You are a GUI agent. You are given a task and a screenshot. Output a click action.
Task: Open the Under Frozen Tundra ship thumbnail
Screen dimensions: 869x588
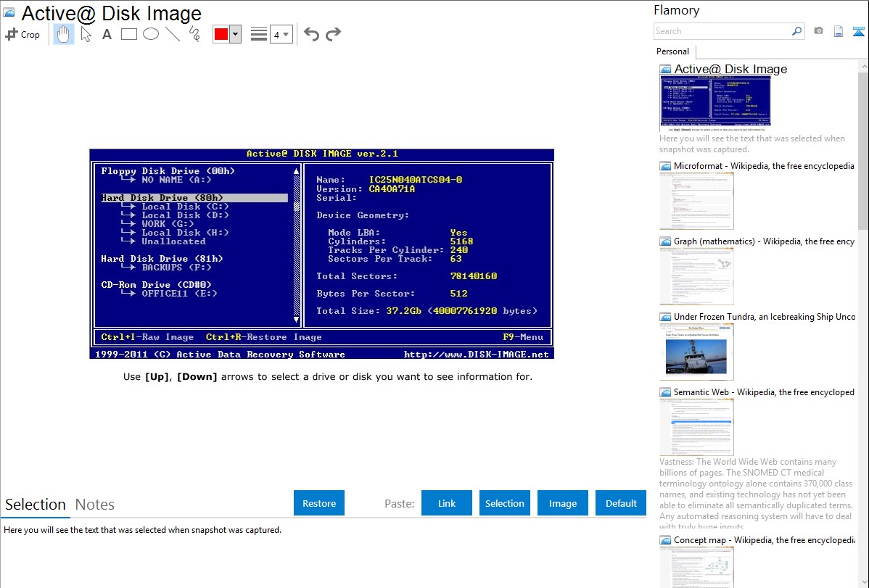click(x=696, y=352)
